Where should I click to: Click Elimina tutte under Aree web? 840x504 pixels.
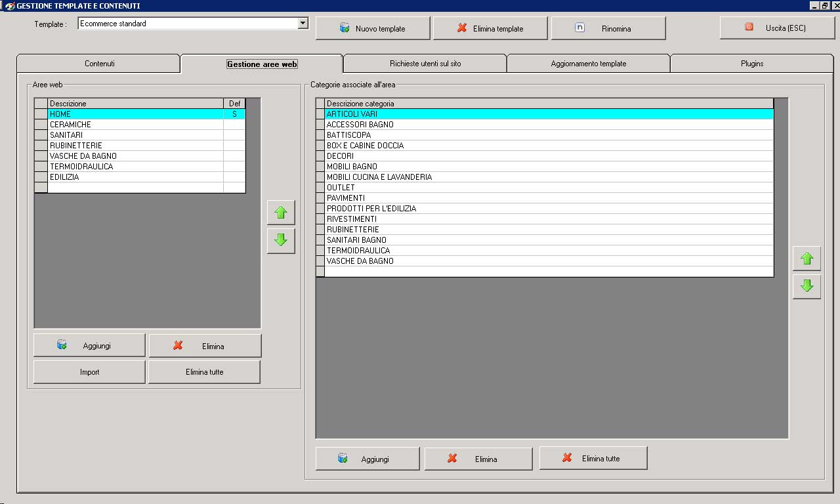pyautogui.click(x=205, y=371)
